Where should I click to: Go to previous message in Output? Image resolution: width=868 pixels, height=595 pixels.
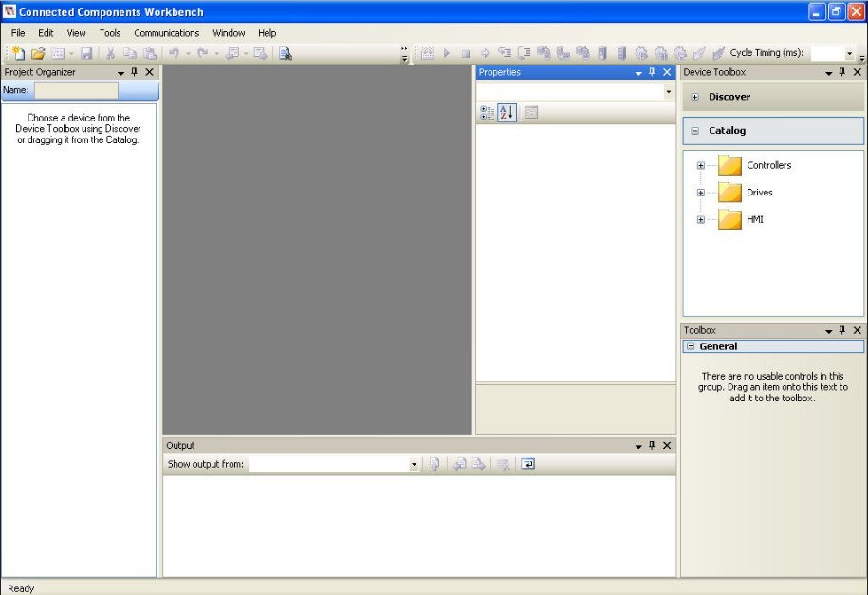pyautogui.click(x=459, y=464)
